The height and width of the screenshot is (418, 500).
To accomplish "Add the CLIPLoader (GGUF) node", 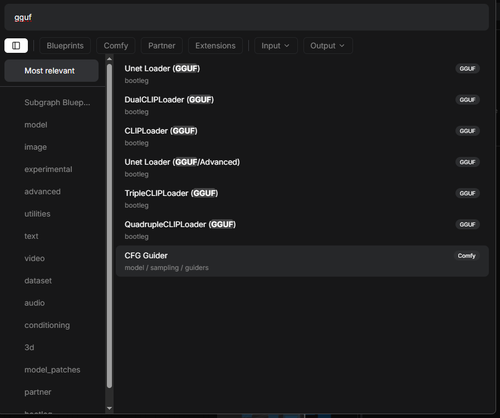I will point(302,136).
